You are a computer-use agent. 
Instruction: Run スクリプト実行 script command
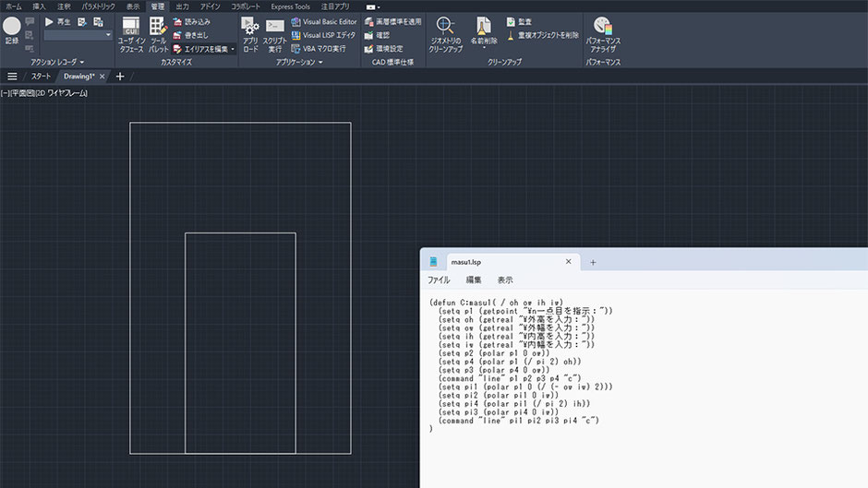coord(274,35)
